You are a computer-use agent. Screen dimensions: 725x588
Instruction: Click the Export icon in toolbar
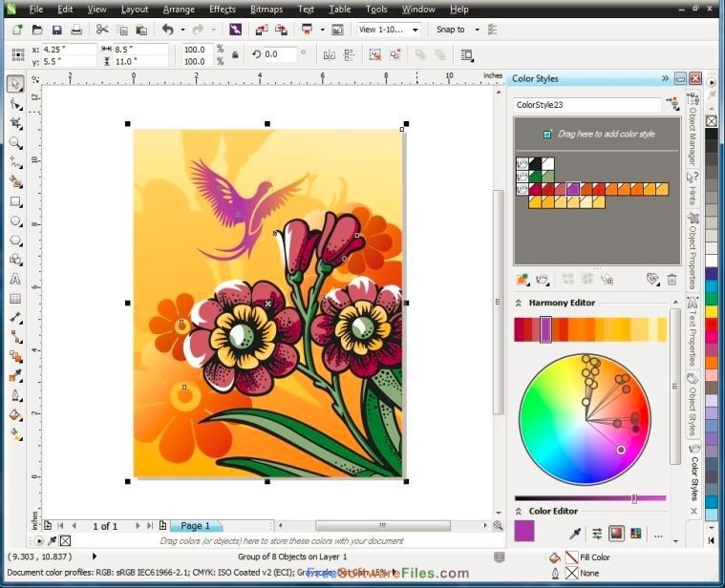(281, 30)
